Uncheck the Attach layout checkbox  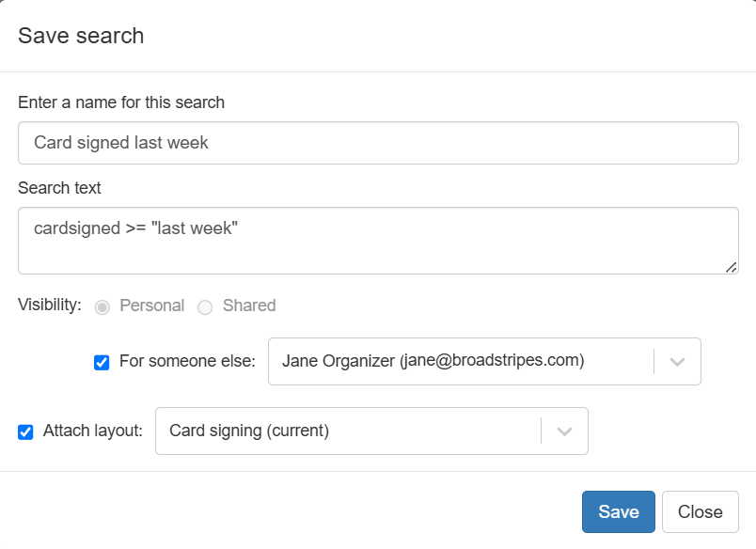click(25, 431)
